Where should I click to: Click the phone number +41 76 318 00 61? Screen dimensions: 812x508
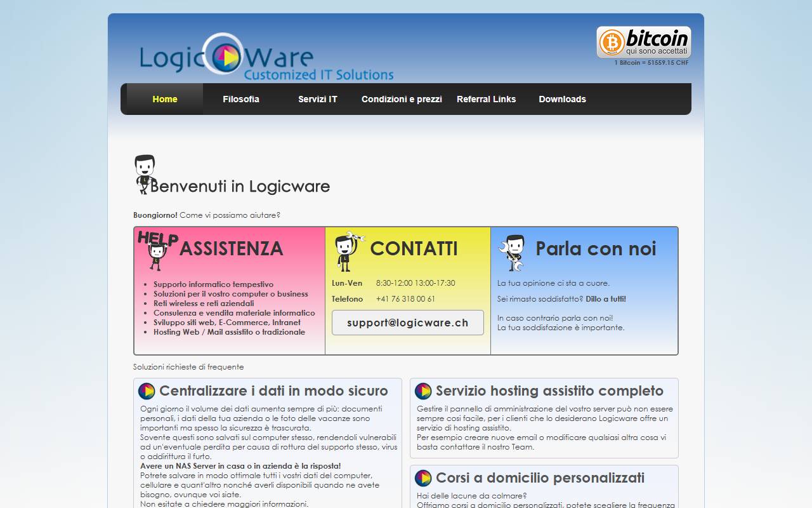tap(405, 299)
